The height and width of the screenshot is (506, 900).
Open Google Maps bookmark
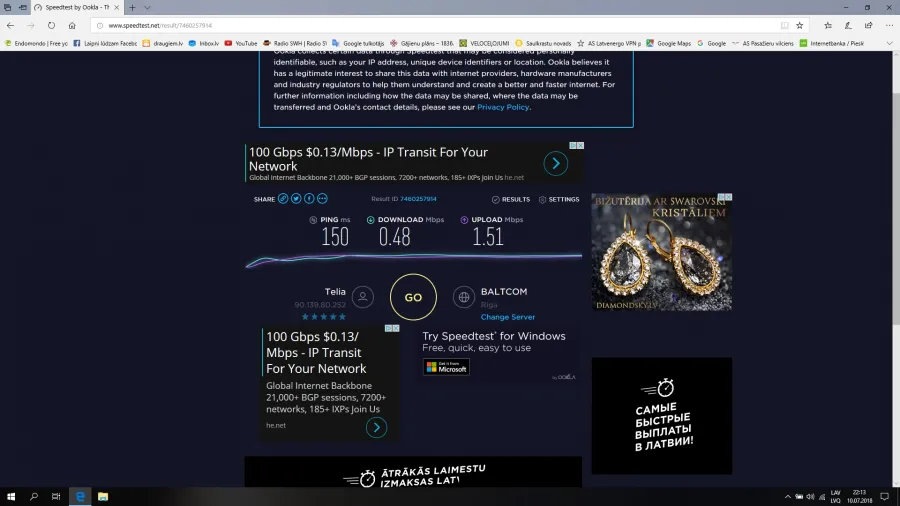coord(669,43)
